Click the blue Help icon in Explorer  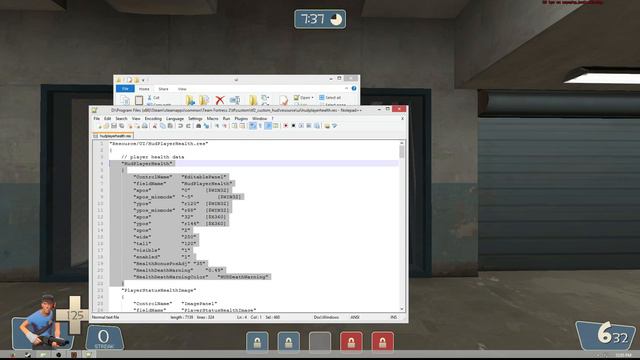point(354,89)
